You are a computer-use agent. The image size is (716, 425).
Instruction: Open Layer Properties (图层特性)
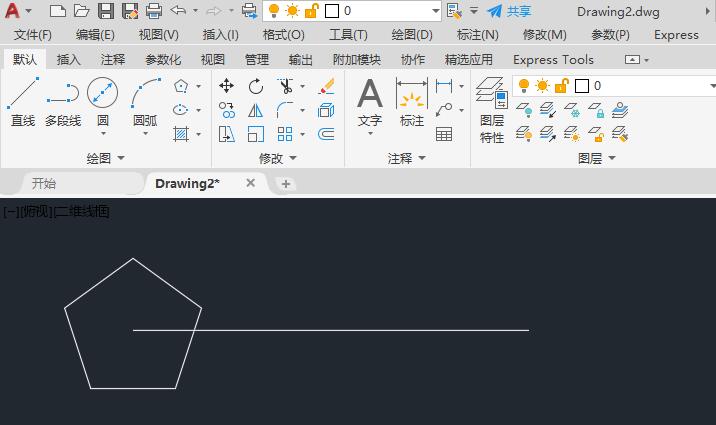[x=492, y=110]
